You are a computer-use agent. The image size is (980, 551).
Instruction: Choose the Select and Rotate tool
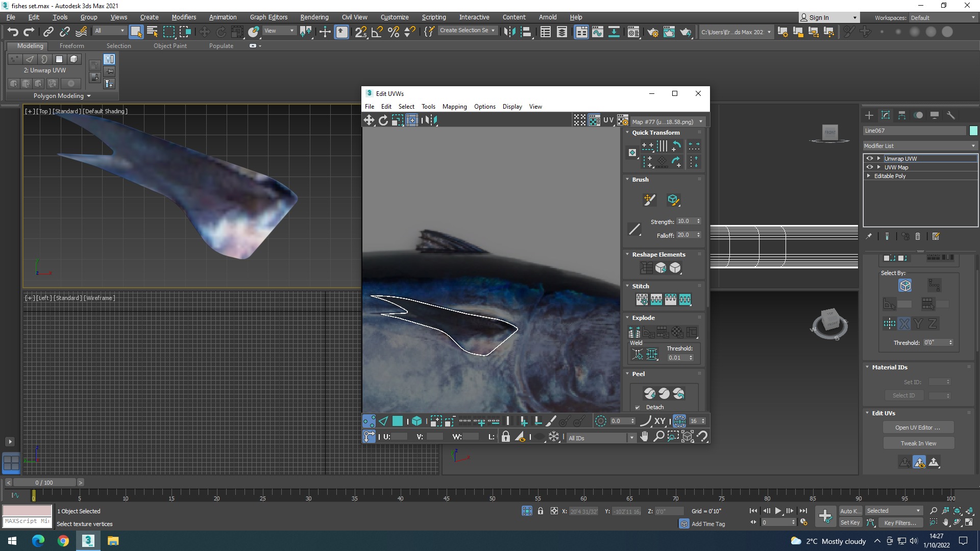[220, 32]
